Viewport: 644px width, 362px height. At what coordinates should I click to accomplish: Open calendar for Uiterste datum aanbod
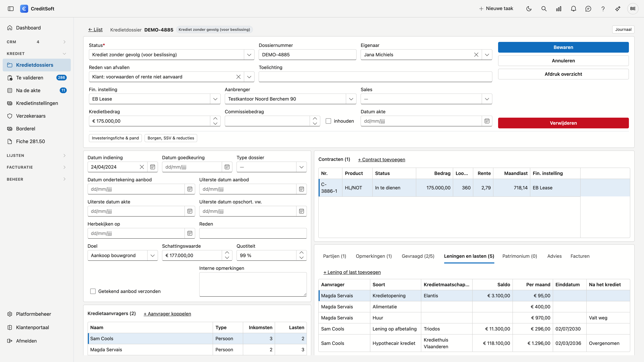[x=302, y=189]
